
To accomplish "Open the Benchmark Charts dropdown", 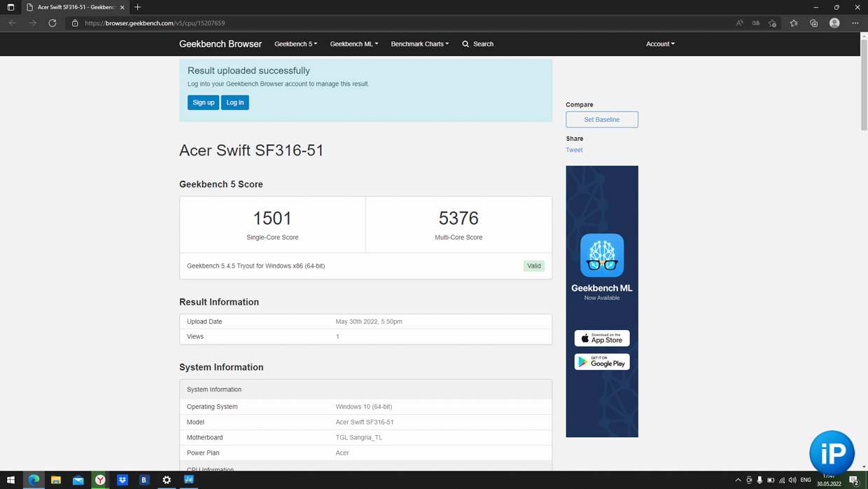I will click(x=419, y=44).
